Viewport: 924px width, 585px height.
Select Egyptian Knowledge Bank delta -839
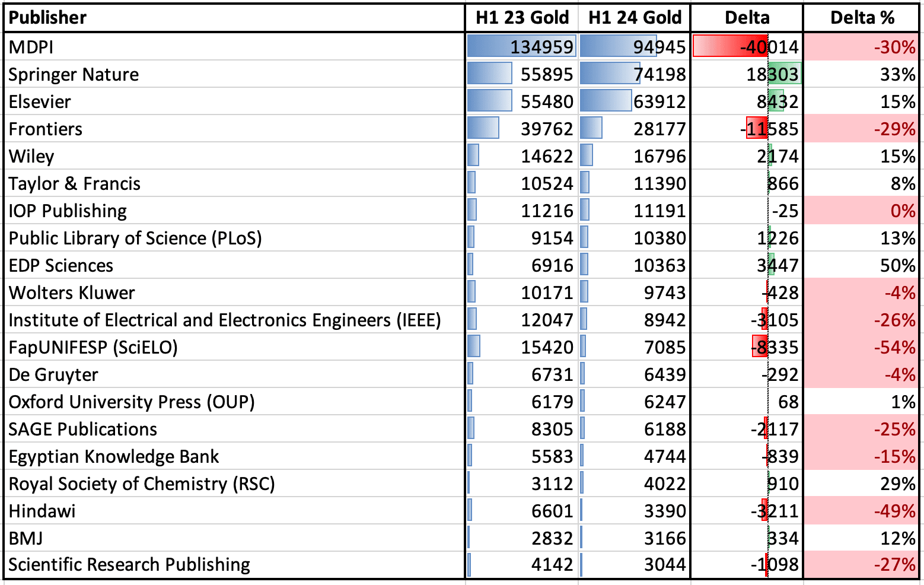(747, 456)
